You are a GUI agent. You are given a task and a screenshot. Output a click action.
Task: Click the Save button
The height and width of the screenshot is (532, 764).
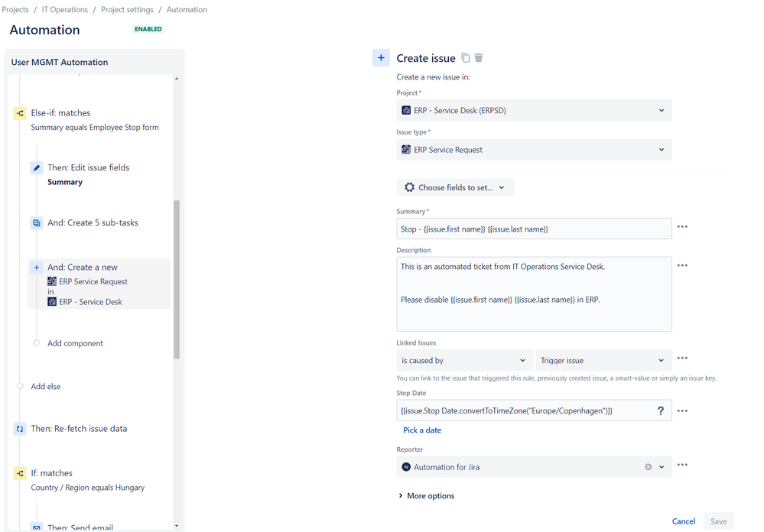click(718, 521)
